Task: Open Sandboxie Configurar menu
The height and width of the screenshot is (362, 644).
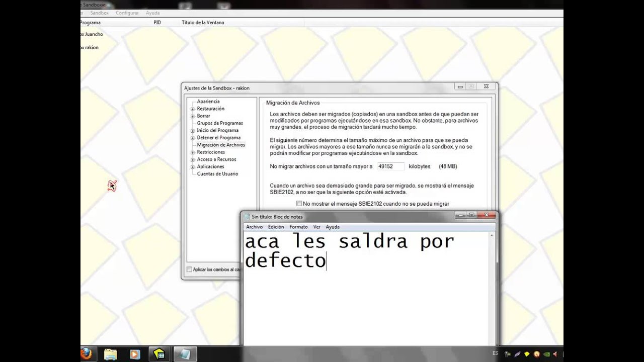Action: point(127,13)
